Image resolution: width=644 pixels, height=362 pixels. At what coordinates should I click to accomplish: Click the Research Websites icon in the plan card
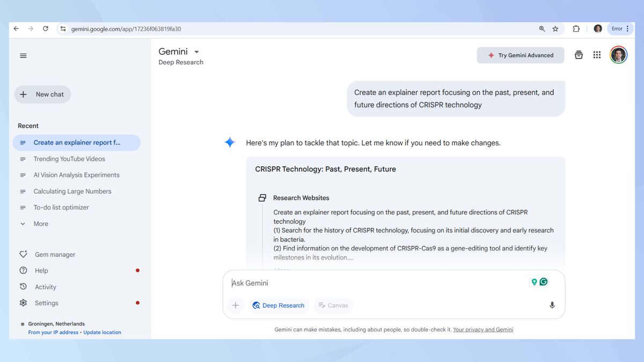[262, 197]
